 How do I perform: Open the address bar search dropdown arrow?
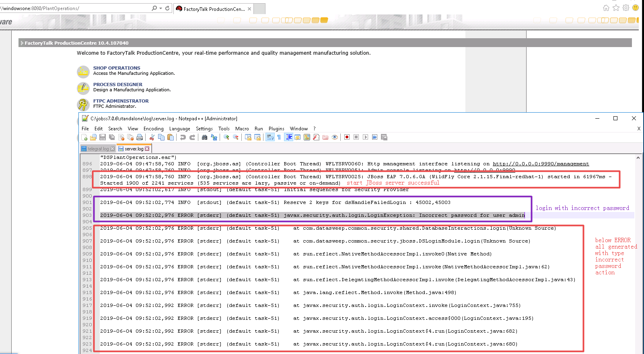click(x=160, y=8)
